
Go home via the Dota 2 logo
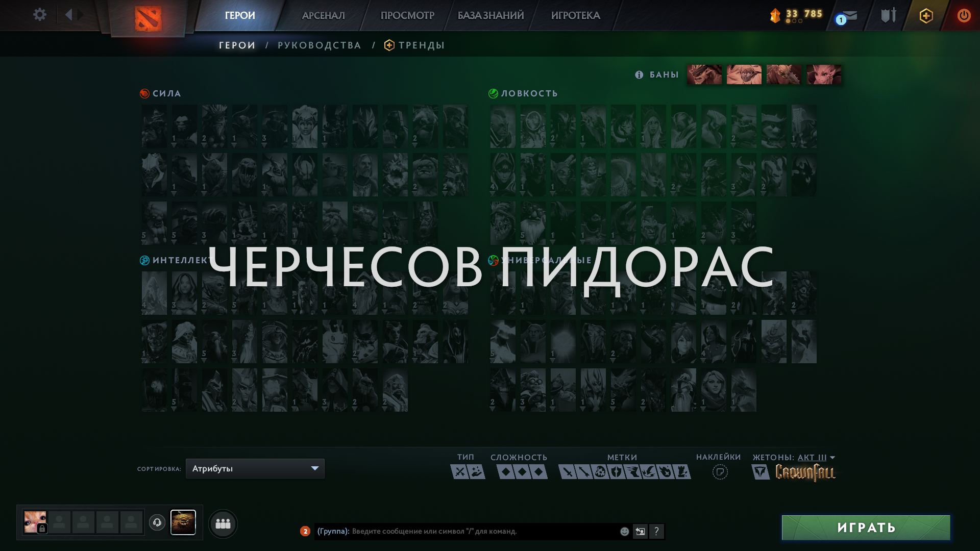pos(148,18)
